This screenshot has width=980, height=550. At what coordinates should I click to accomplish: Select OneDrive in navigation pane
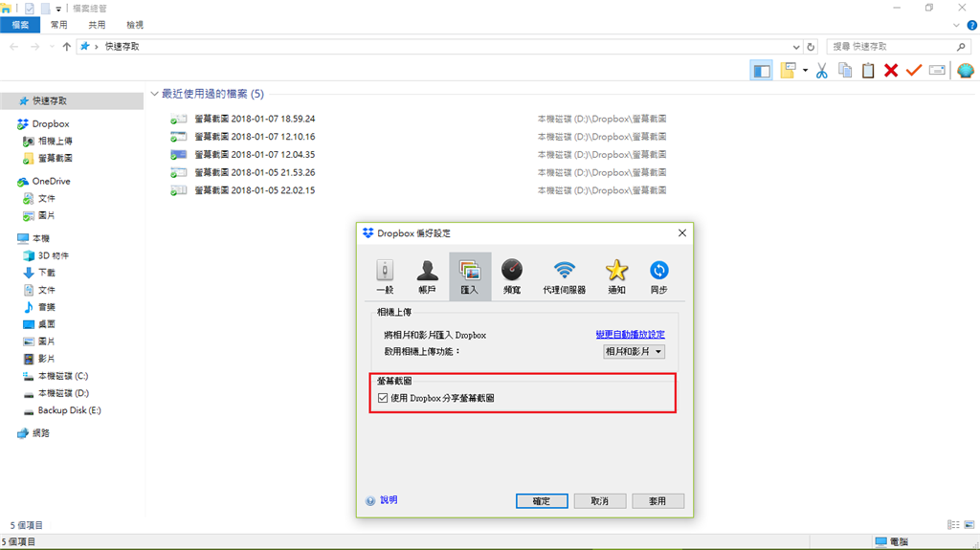[52, 181]
